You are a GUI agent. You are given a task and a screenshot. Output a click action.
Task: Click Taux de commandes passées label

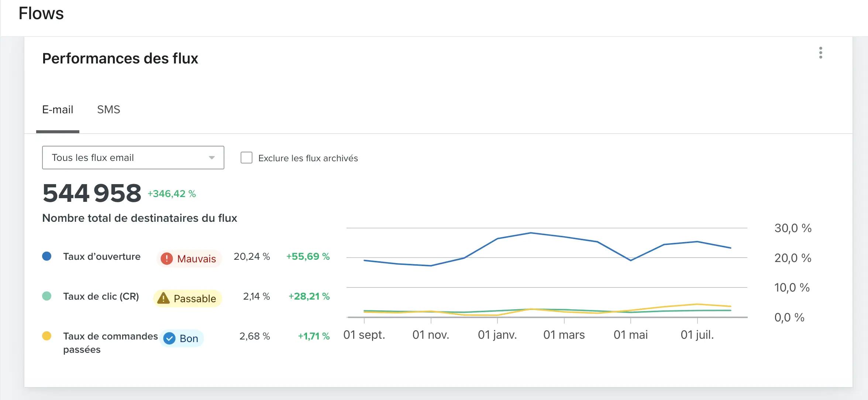pyautogui.click(x=110, y=337)
